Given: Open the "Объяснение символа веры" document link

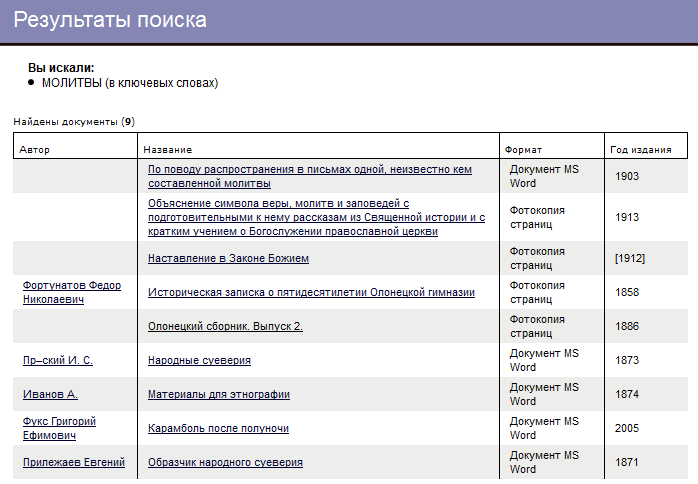Looking at the screenshot, I should pyautogui.click(x=316, y=217).
